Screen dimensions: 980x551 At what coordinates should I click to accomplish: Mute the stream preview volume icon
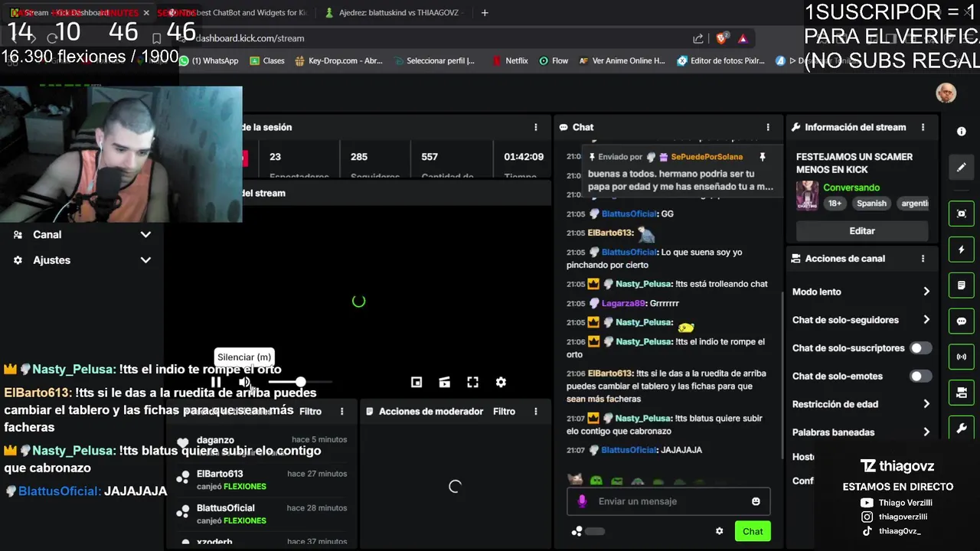[x=244, y=382]
